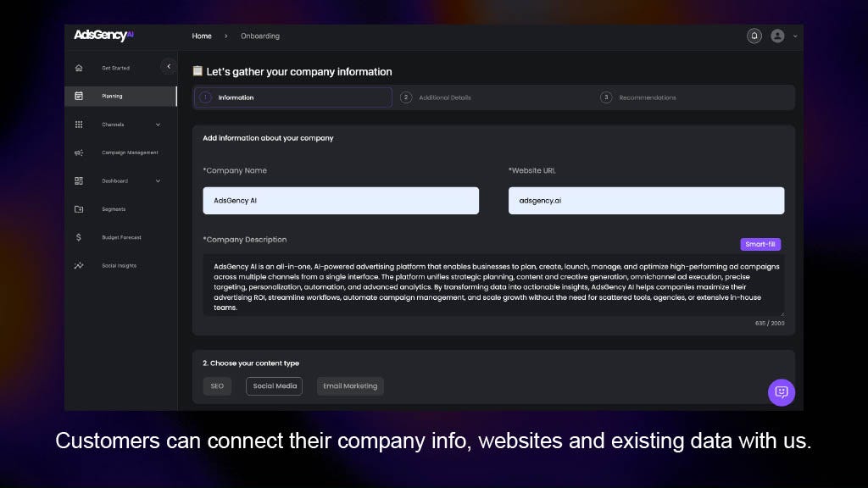868x488 pixels.
Task: Open Planning calendar icon in sidebar
Action: [79, 97]
